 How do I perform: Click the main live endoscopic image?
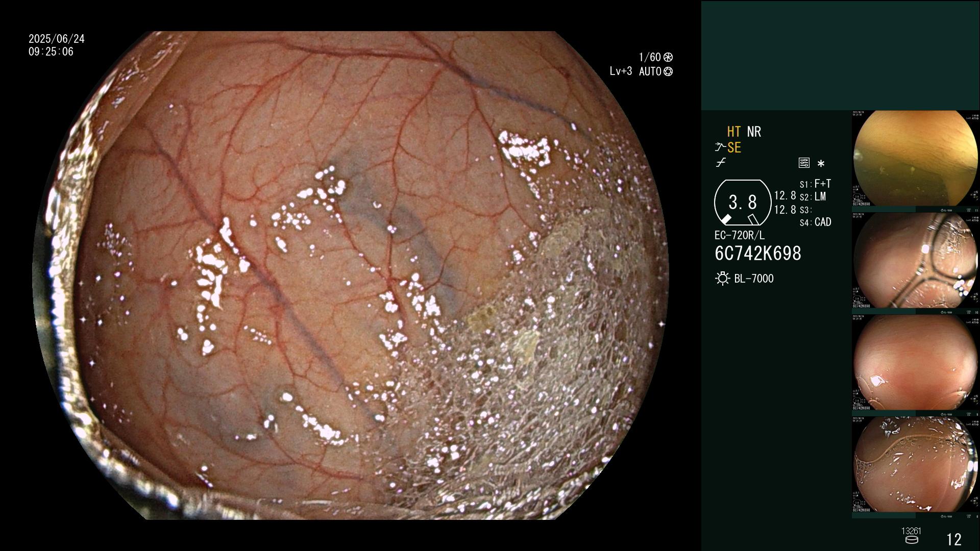350,275
